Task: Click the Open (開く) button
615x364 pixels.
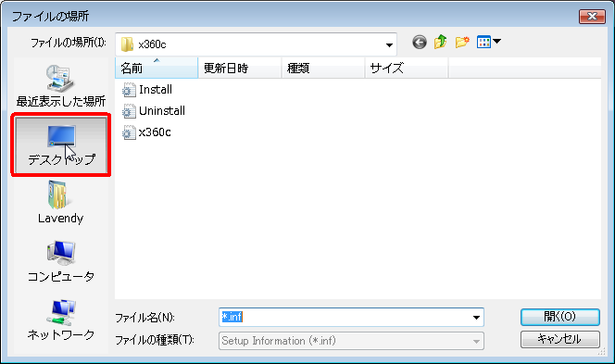Action: 560,317
